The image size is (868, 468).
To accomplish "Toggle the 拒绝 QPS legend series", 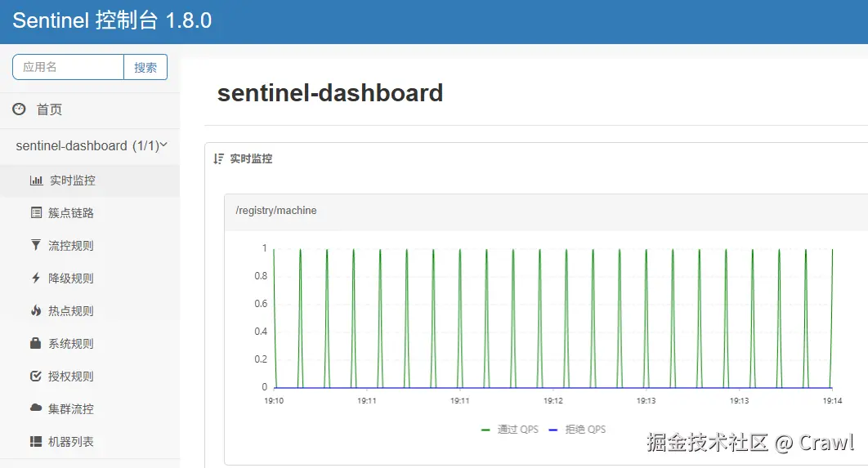I will 576,430.
